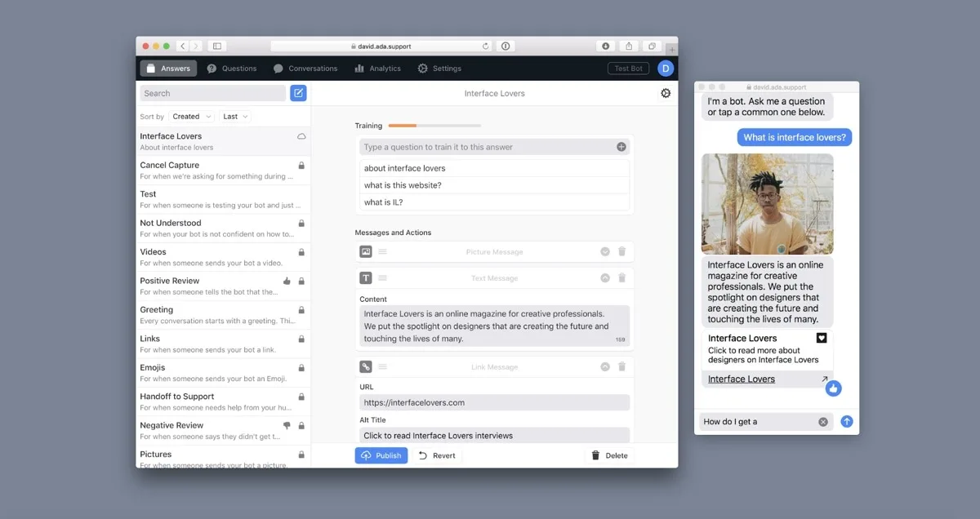Clear the chat input with the x icon

pyautogui.click(x=823, y=422)
